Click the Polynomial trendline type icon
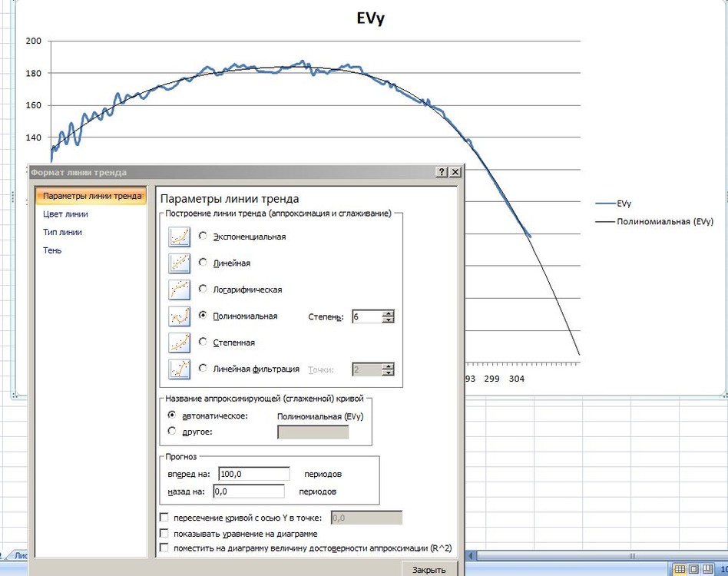The image size is (728, 576). coord(179,316)
